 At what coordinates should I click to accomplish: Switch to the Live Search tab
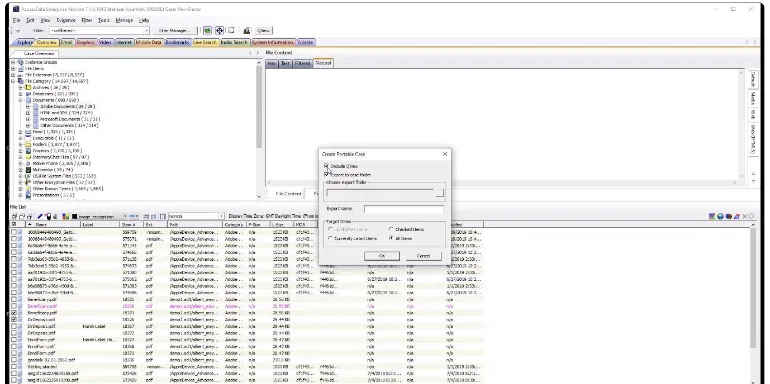[x=205, y=43]
